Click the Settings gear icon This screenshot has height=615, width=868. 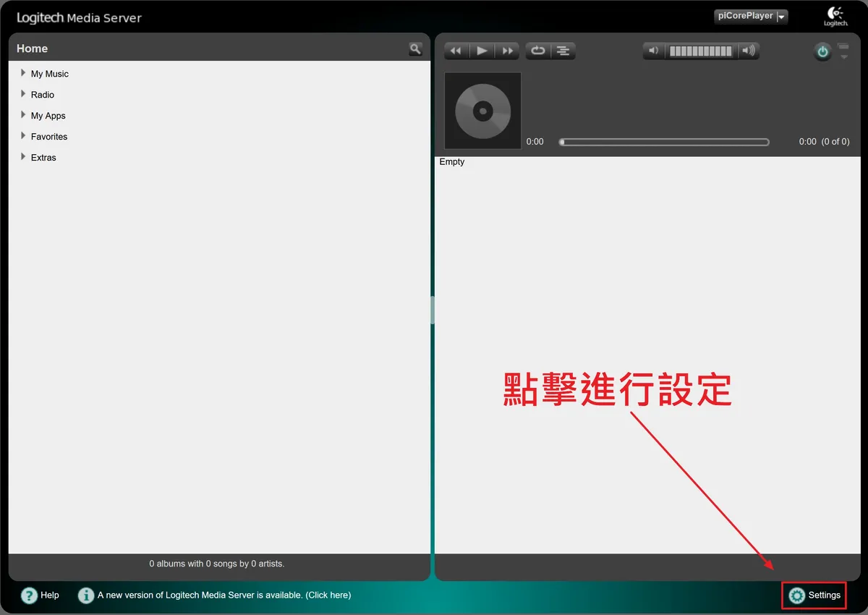click(x=797, y=595)
